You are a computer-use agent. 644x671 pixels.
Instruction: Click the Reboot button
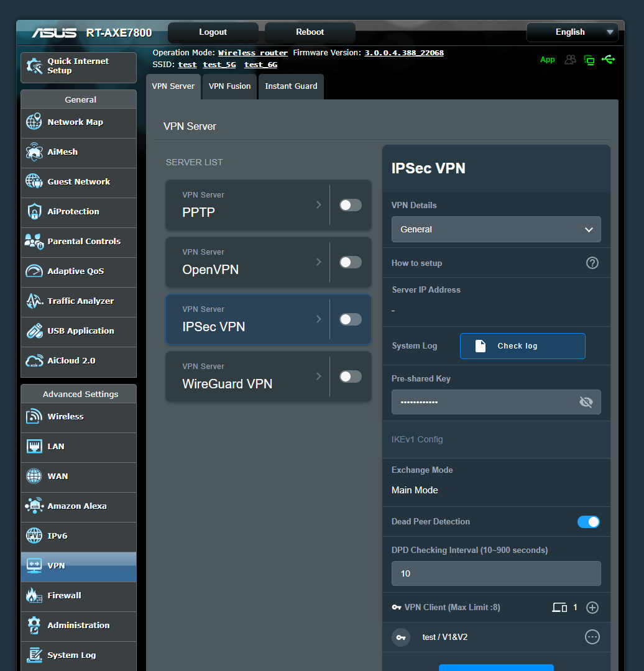310,32
